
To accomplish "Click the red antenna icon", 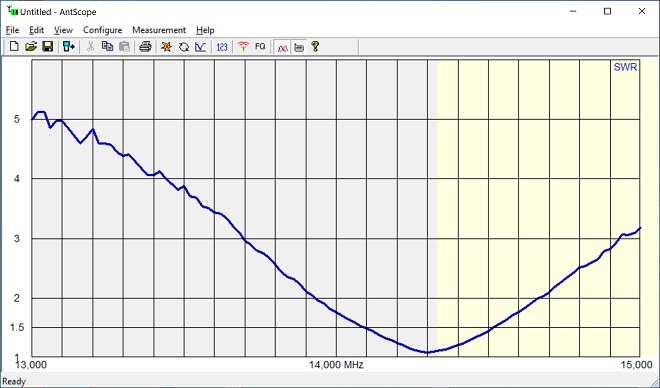I will coord(243,47).
